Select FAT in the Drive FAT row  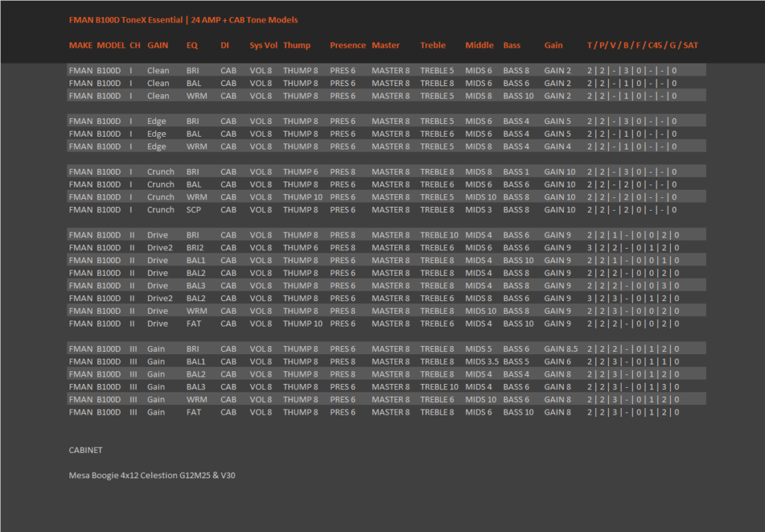pos(193,324)
